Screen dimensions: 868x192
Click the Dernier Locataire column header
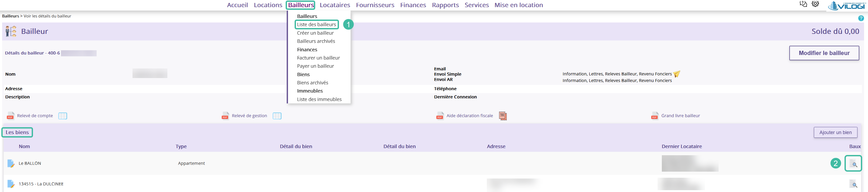pyautogui.click(x=682, y=147)
